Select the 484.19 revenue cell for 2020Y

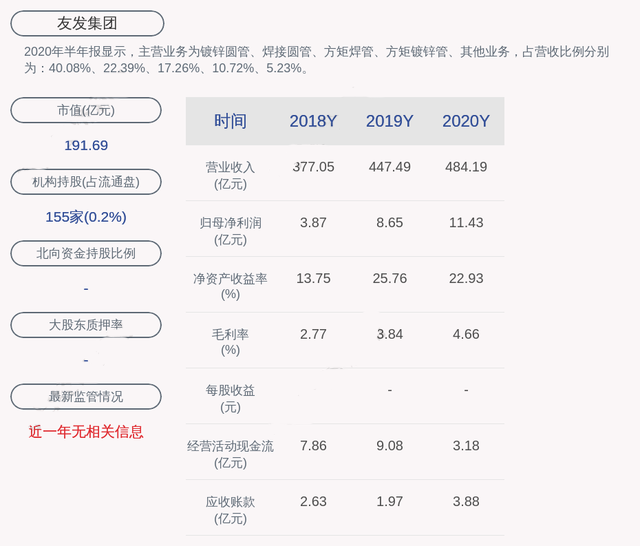click(x=465, y=167)
